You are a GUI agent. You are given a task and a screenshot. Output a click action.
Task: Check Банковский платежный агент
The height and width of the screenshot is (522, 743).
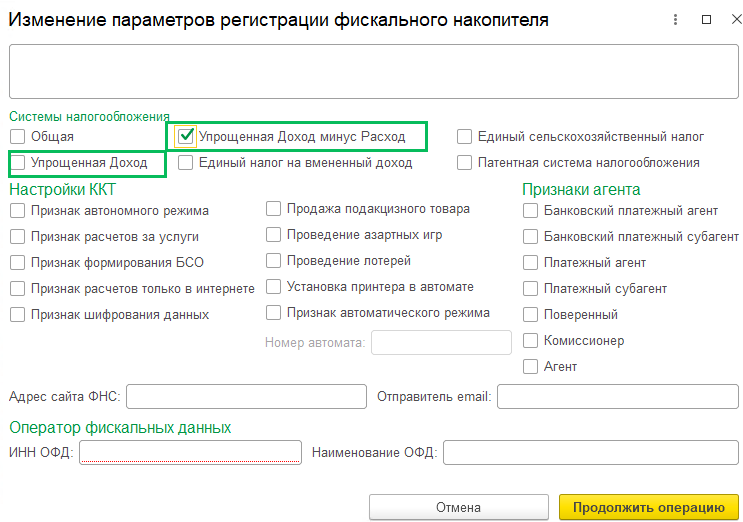click(x=531, y=210)
